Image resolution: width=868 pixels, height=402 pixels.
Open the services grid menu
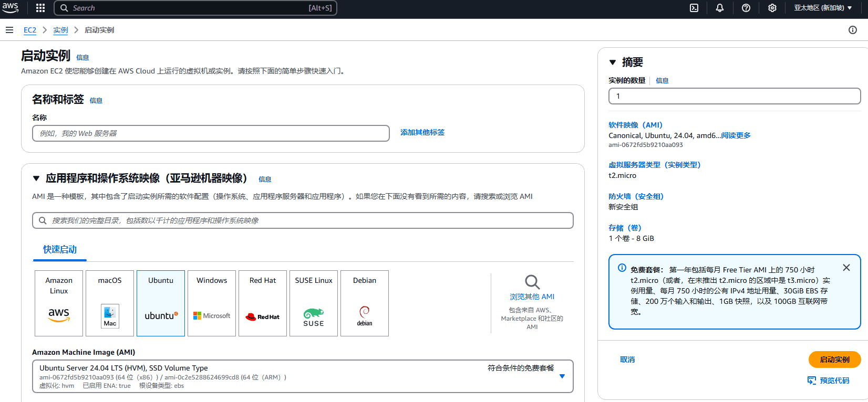click(x=40, y=8)
